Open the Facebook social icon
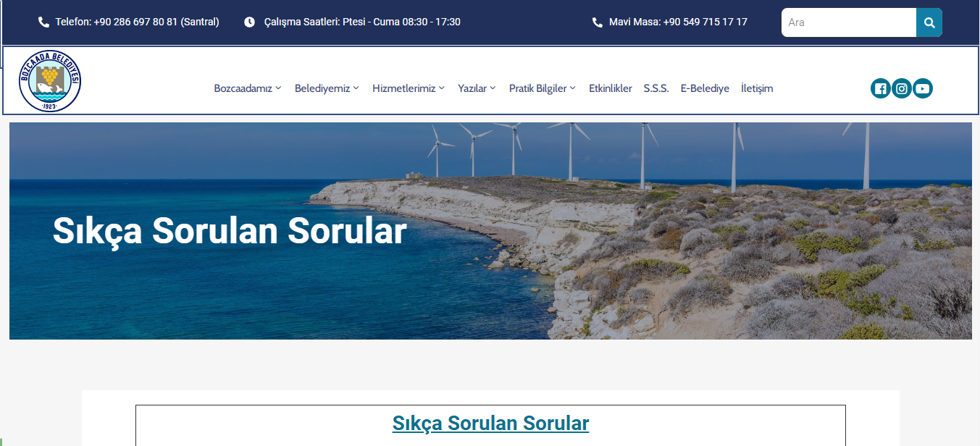Image resolution: width=980 pixels, height=446 pixels. [880, 88]
